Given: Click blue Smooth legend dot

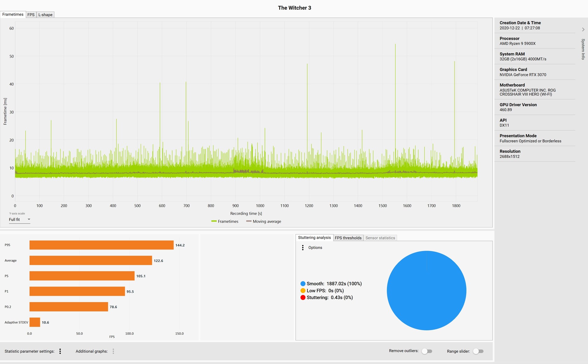Looking at the screenshot, I should [303, 283].
